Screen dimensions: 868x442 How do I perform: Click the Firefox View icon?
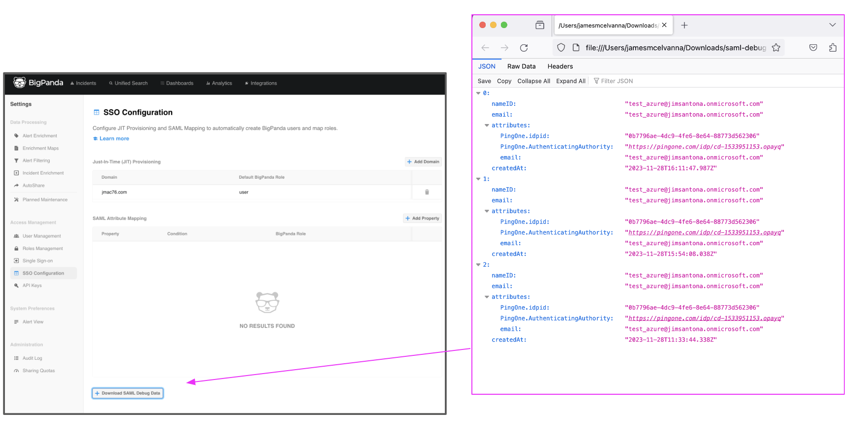tap(540, 25)
